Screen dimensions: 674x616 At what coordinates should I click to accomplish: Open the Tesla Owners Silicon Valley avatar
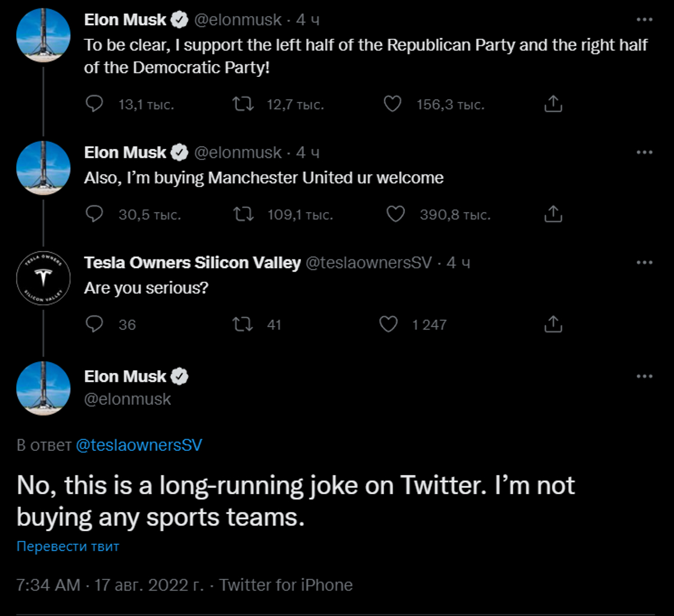coord(43,278)
